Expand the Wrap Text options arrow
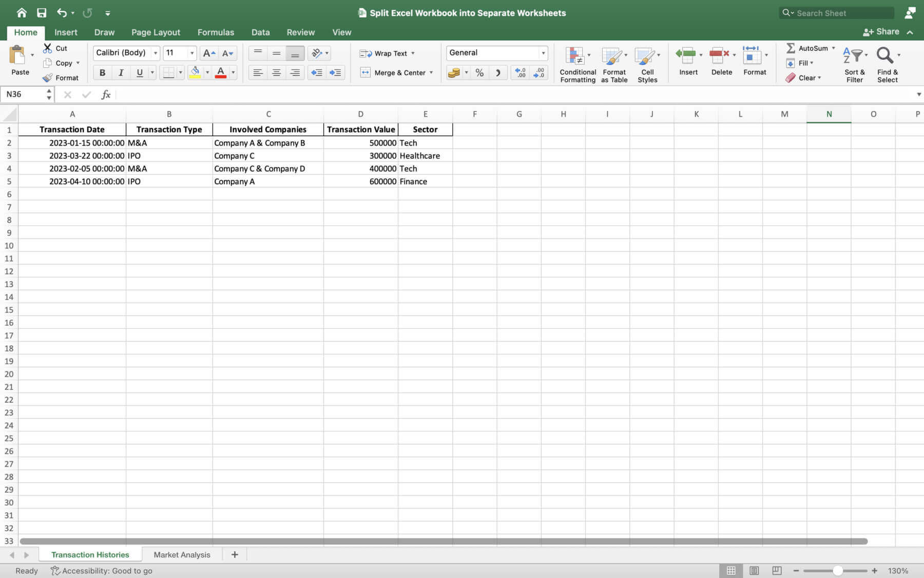This screenshot has height=578, width=924. coord(413,53)
